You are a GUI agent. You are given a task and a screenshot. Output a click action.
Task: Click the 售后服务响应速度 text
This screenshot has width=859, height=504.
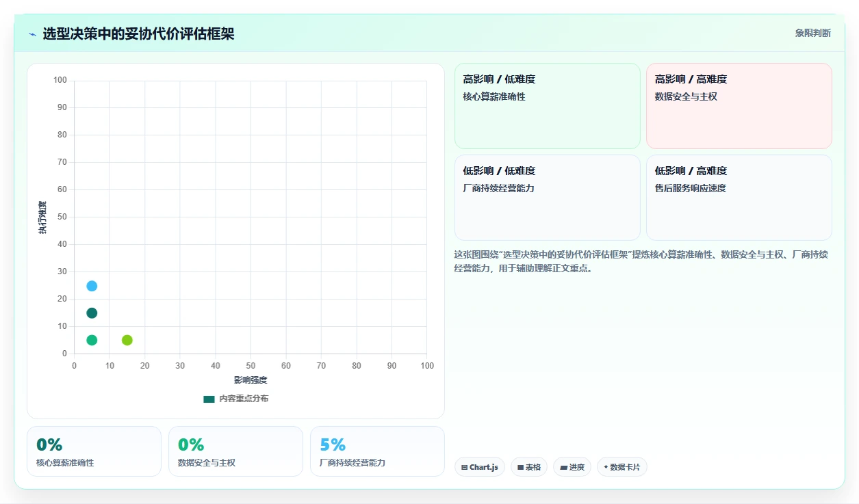tap(691, 188)
